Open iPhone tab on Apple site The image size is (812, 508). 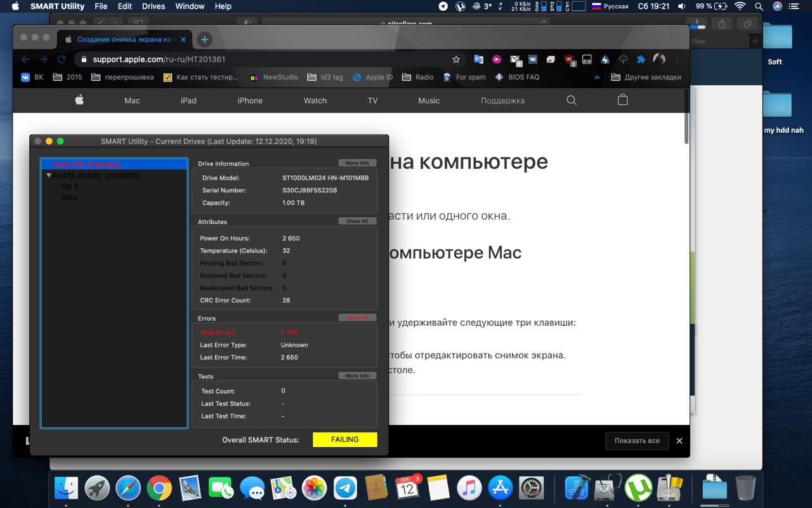pos(250,100)
